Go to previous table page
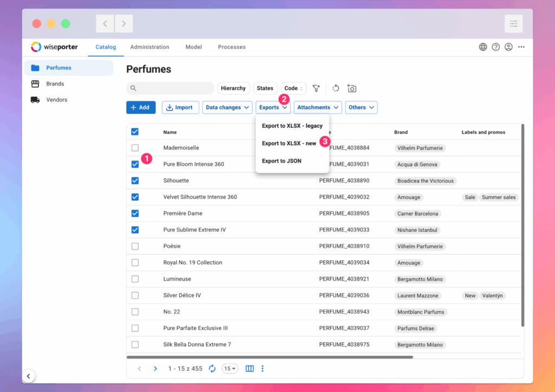The width and height of the screenshot is (555, 392). [139, 369]
